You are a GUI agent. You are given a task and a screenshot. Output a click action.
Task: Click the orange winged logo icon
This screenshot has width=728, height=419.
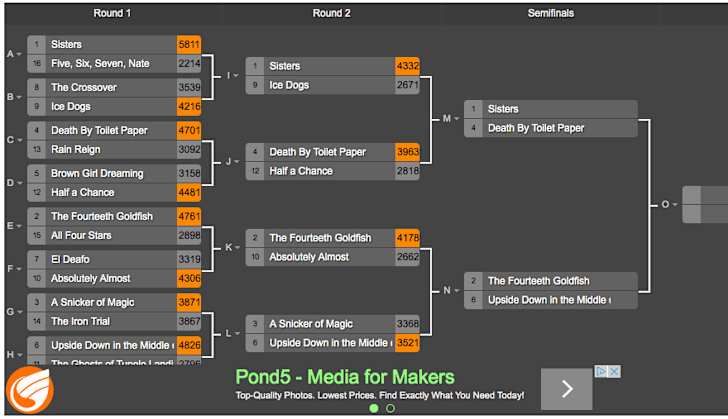[x=27, y=389]
